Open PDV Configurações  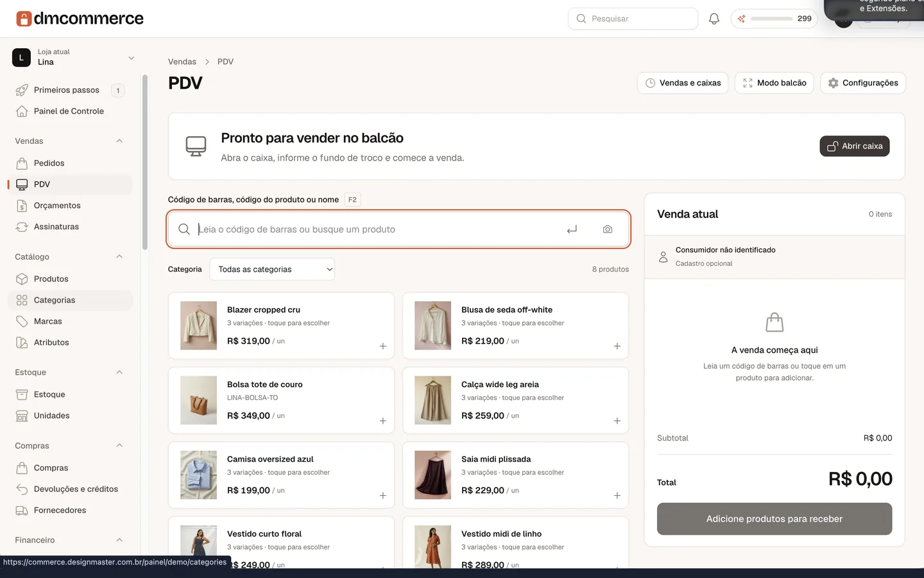pos(863,83)
